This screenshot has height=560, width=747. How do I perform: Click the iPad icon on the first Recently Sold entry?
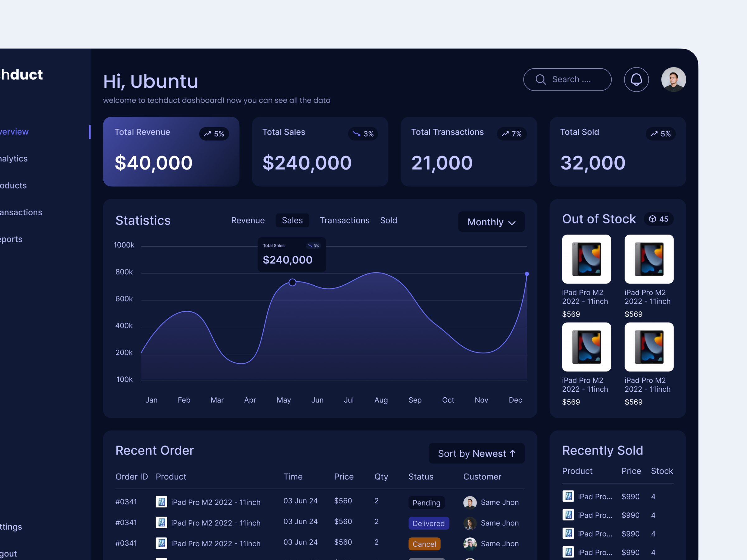pyautogui.click(x=568, y=496)
